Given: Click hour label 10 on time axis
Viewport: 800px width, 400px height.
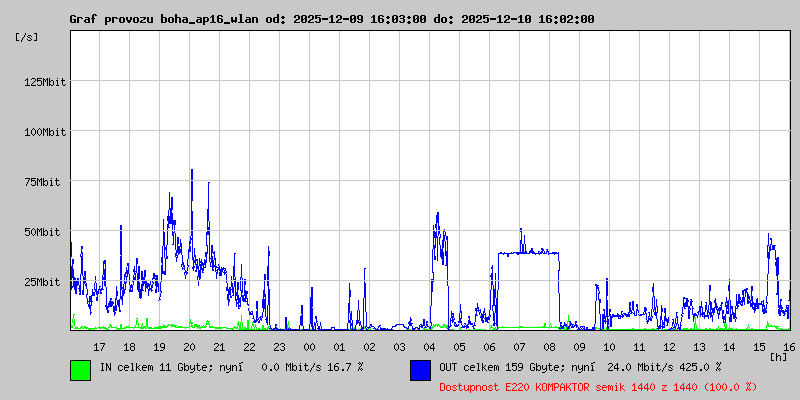Looking at the screenshot, I should point(609,347).
